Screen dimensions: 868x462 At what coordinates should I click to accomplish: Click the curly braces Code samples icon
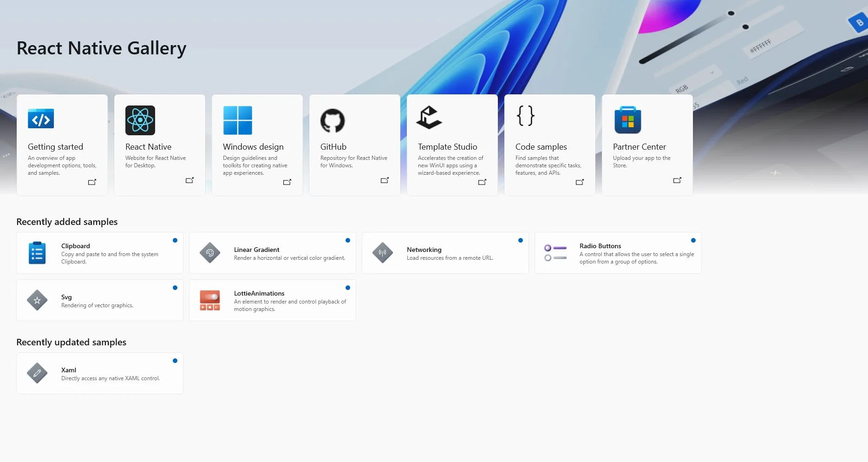[x=526, y=116]
